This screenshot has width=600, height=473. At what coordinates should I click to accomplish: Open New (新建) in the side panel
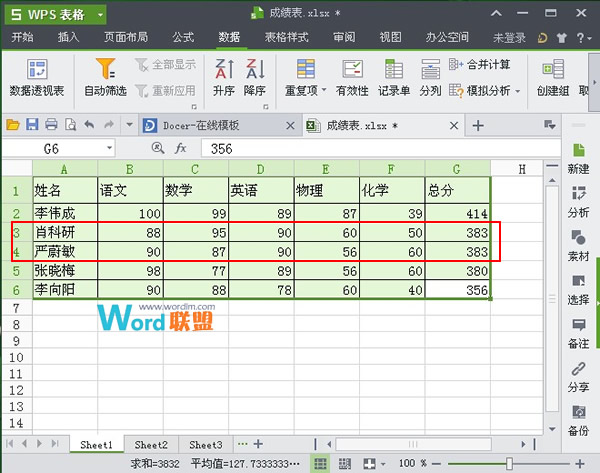tap(578, 159)
